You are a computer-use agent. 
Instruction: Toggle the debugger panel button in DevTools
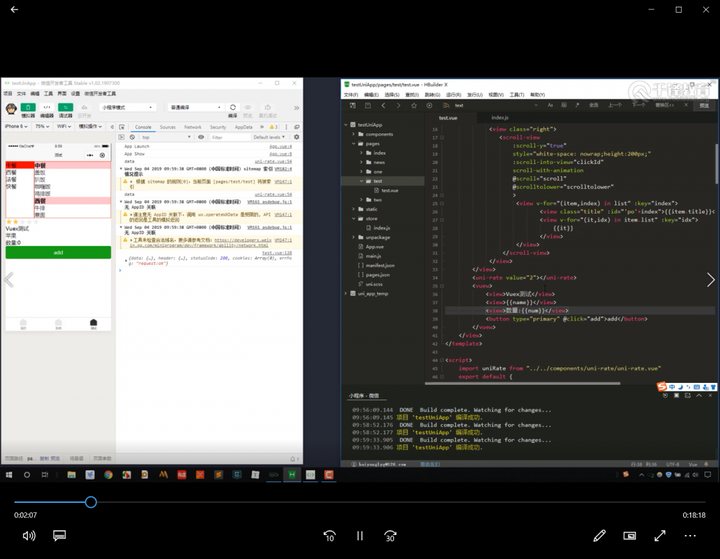coord(66,107)
